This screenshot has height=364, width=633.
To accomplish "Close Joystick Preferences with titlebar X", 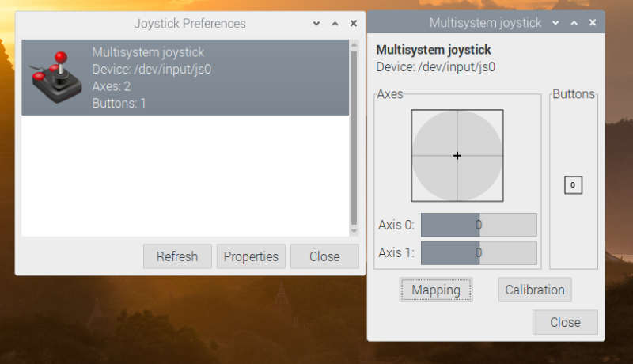I will click(x=354, y=24).
